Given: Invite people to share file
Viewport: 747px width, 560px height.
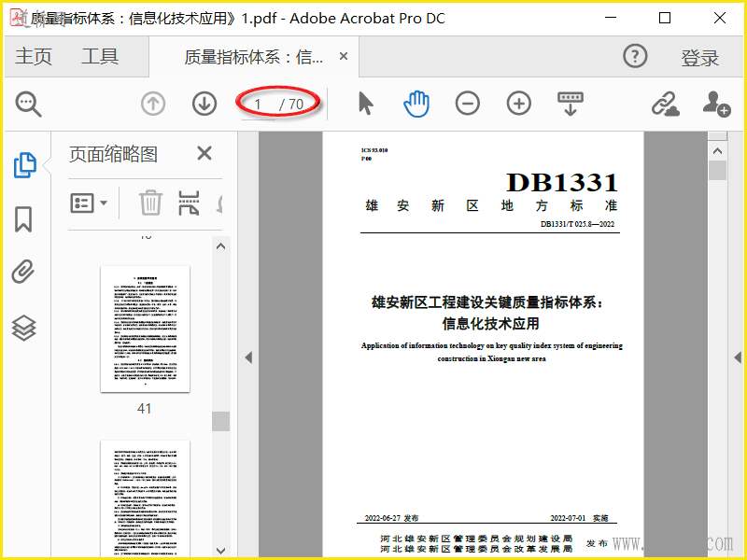Looking at the screenshot, I should click(716, 104).
